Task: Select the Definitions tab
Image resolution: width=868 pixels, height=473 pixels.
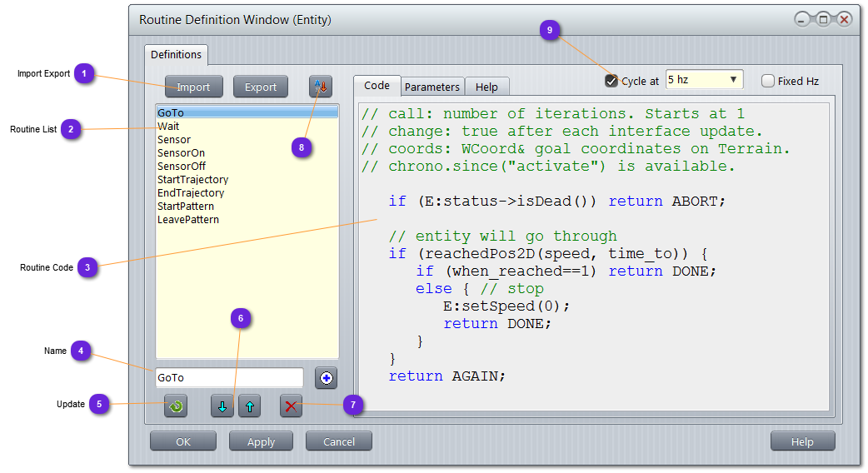Action: click(x=176, y=55)
